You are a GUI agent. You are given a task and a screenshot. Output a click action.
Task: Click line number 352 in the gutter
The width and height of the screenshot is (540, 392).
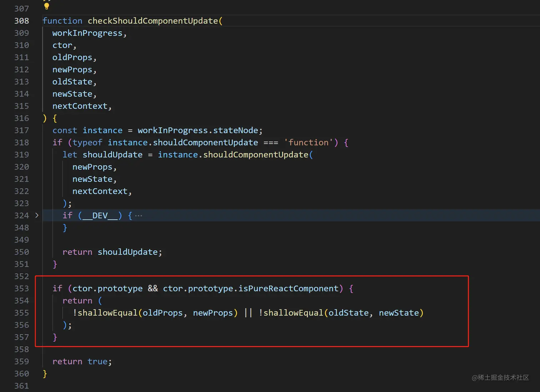pyautogui.click(x=22, y=276)
